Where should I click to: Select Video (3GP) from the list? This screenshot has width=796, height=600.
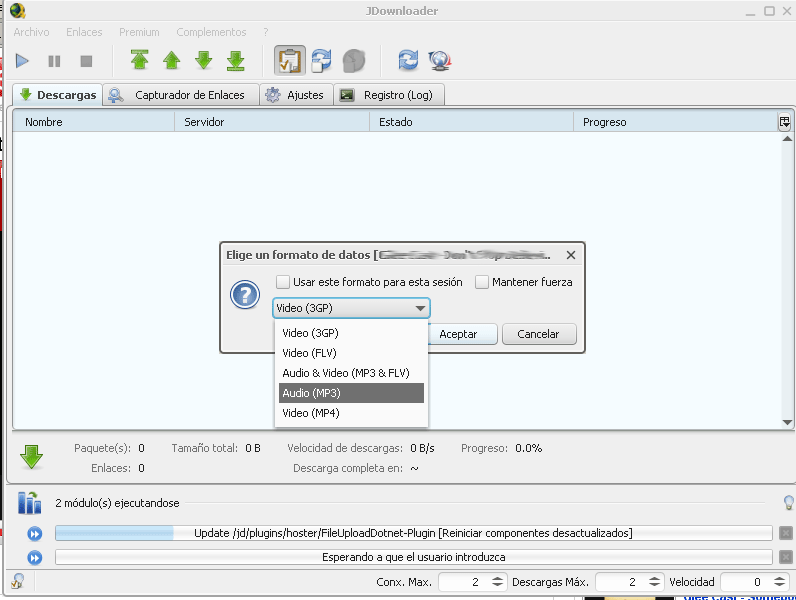coord(351,333)
